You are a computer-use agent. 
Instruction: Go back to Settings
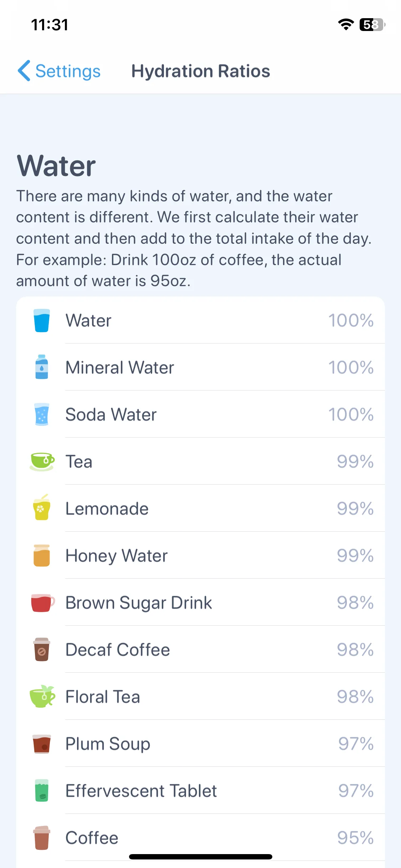(59, 71)
